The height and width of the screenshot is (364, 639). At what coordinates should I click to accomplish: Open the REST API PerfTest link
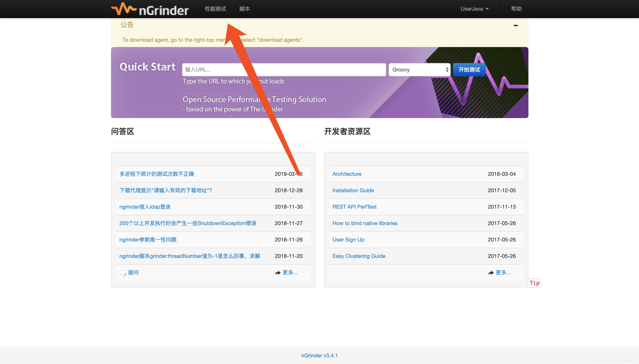coord(354,207)
